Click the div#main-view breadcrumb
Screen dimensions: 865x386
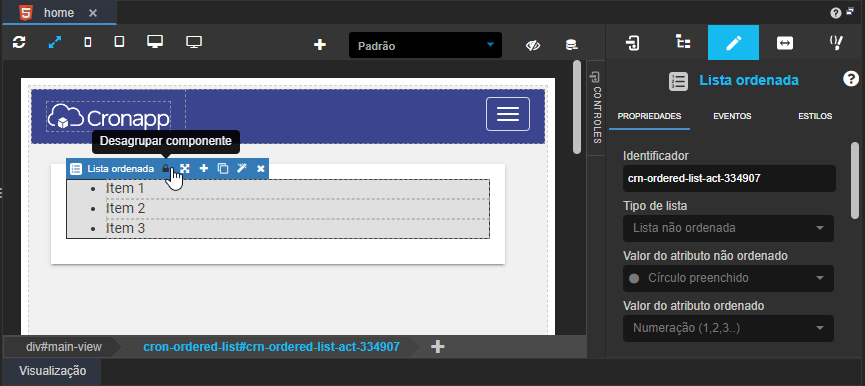[x=63, y=347]
